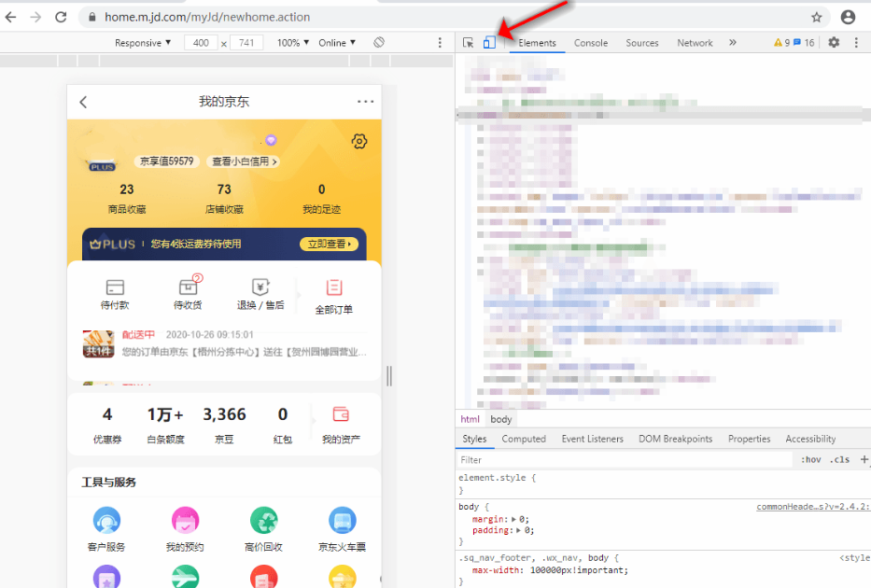Image resolution: width=871 pixels, height=588 pixels.
Task: Select html in the breadcrumb bar
Action: click(x=470, y=419)
